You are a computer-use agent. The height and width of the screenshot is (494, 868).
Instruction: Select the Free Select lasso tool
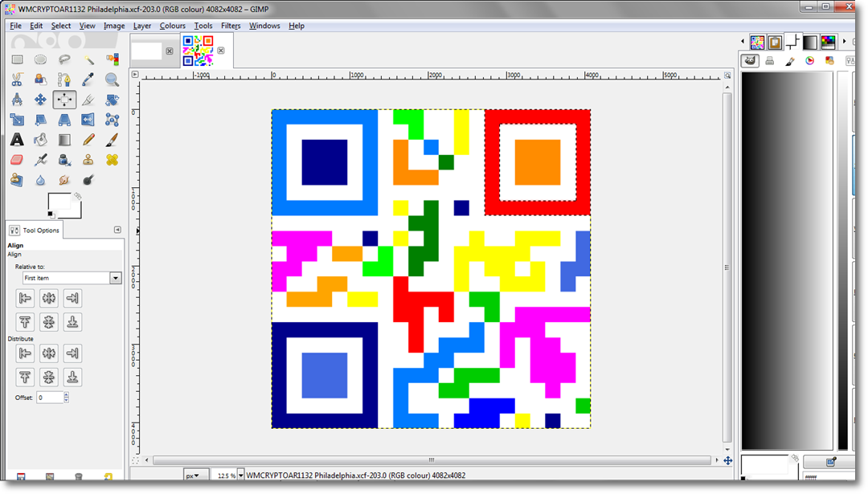[x=64, y=59]
